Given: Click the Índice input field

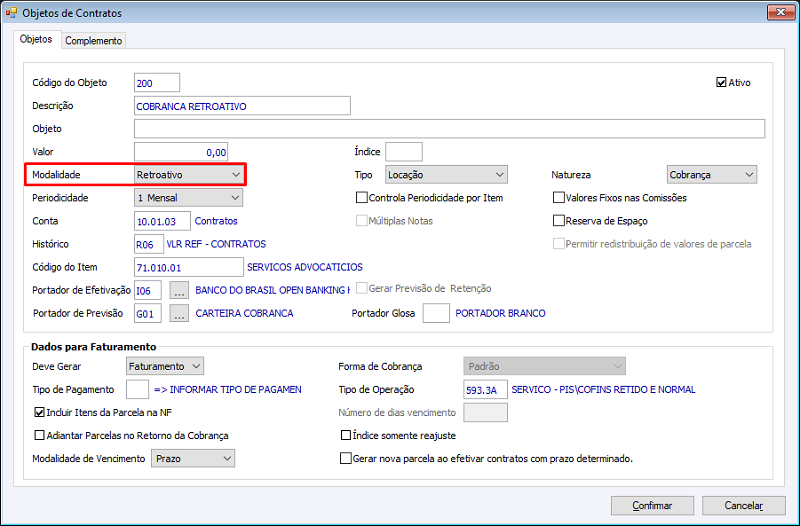Looking at the screenshot, I should [x=404, y=152].
